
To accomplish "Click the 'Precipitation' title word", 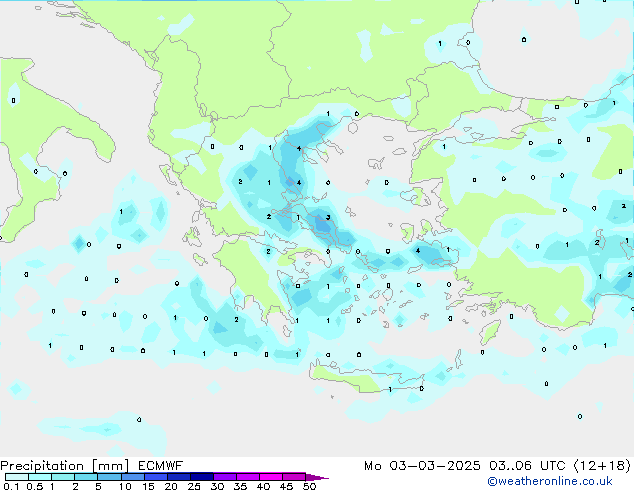I will [42, 466].
